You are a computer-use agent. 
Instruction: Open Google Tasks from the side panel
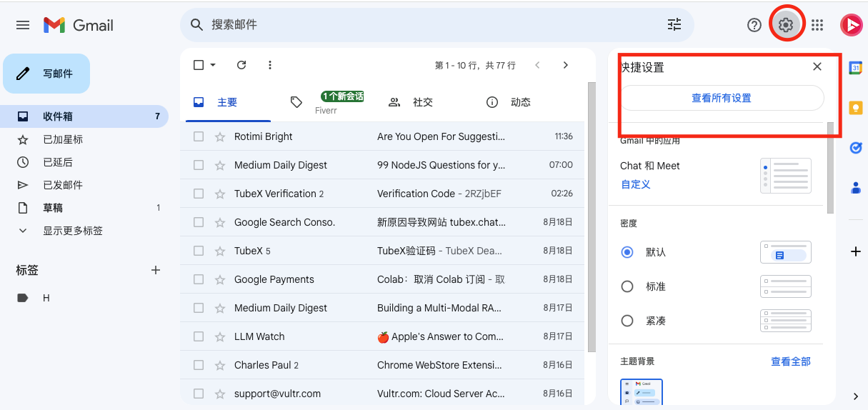(855, 148)
